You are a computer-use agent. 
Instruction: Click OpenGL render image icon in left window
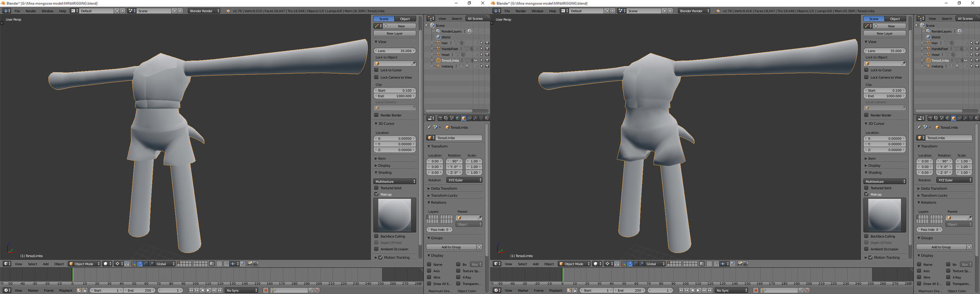250,264
